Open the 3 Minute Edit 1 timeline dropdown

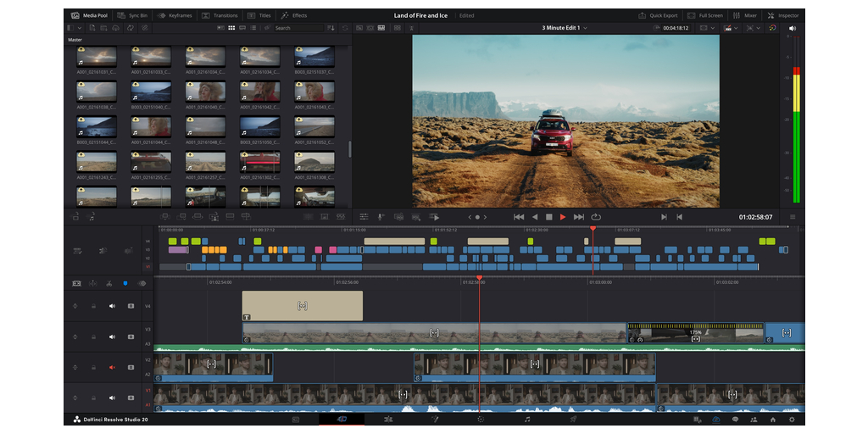[x=586, y=28]
